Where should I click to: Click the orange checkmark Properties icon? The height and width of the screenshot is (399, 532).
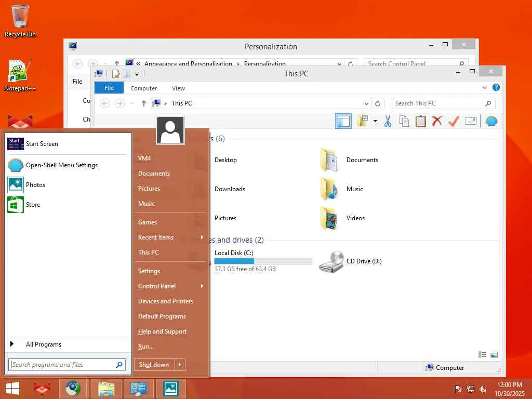coord(454,121)
